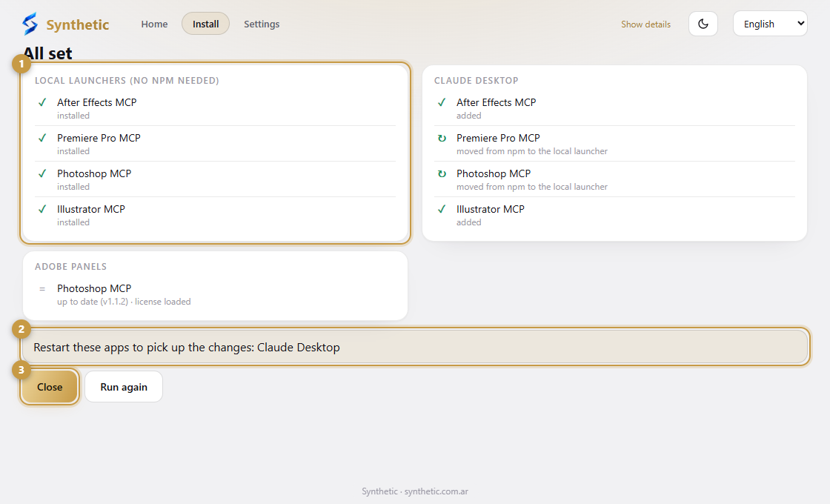Toggle dark mode with the moon icon
This screenshot has width=830, height=504.
[x=703, y=24]
